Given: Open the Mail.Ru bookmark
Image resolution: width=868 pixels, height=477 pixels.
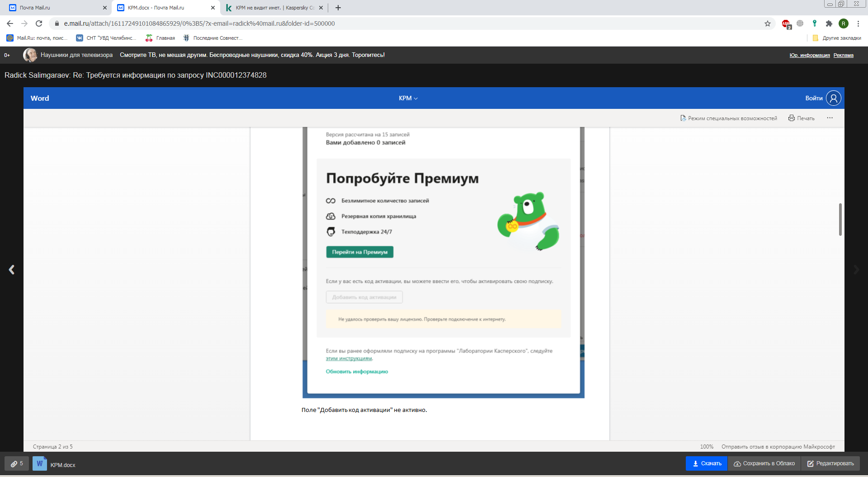Looking at the screenshot, I should coord(37,38).
